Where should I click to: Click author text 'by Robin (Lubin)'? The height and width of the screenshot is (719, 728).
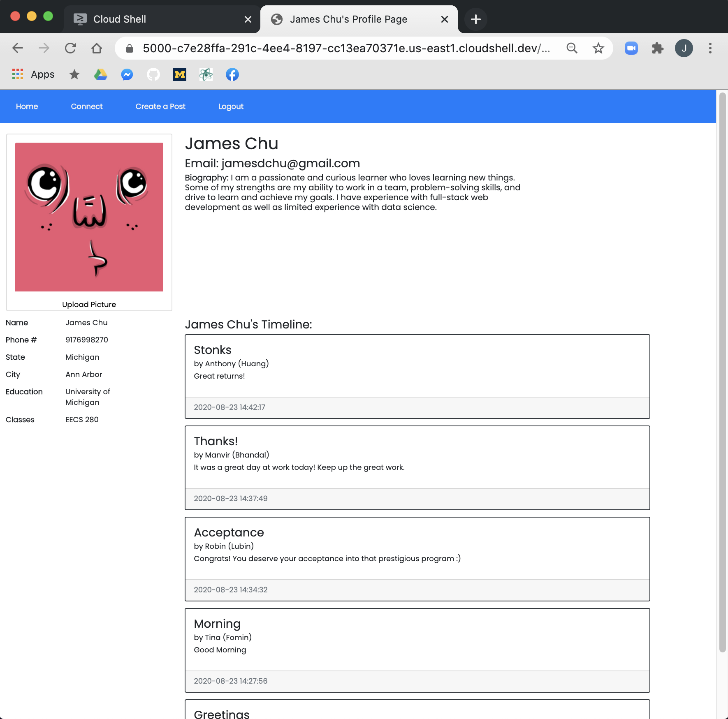coord(224,546)
